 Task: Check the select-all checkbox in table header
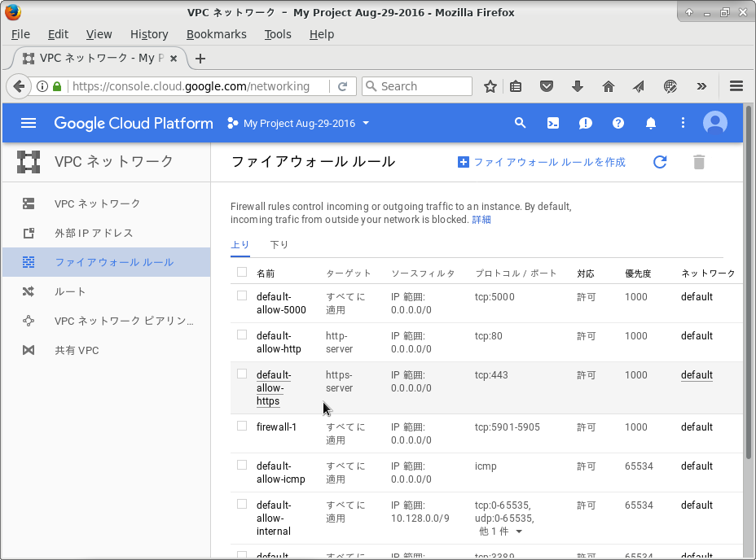click(x=241, y=272)
